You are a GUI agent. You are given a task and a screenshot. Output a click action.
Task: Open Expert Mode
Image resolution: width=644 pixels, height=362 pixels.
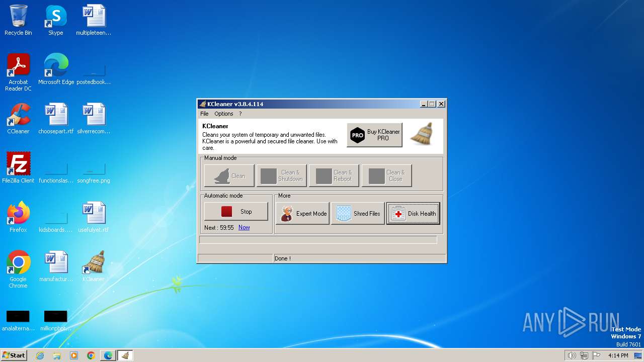tap(302, 214)
